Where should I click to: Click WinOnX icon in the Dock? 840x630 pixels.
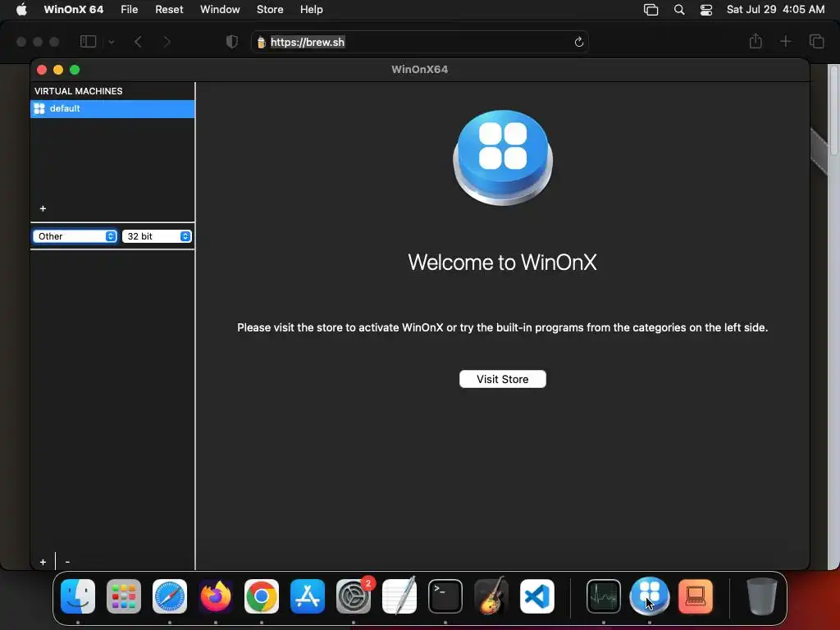click(650, 596)
